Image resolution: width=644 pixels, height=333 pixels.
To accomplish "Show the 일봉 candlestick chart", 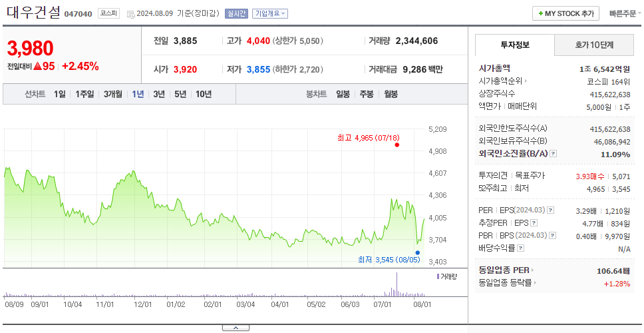I will 343,94.
